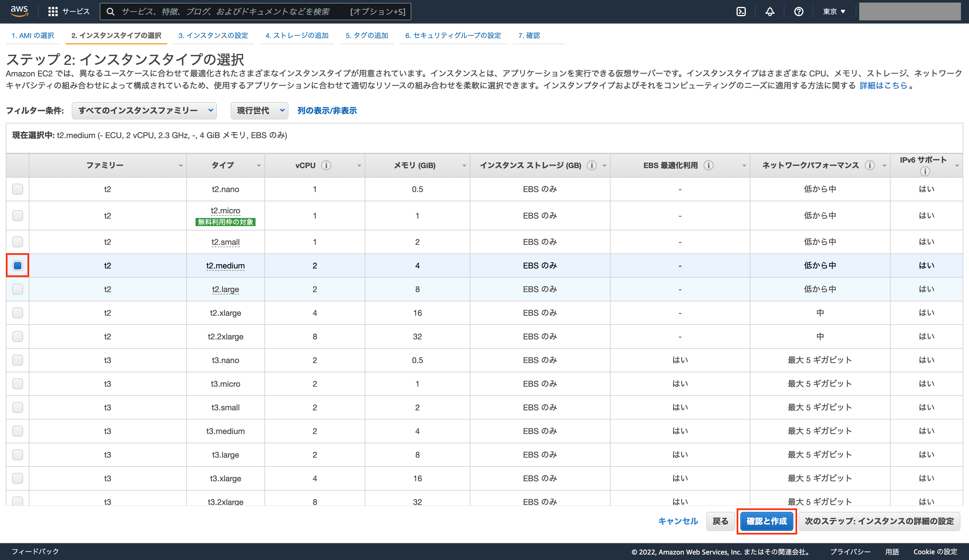Select the t3.nano row checkbox
969x560 pixels.
coord(18,360)
